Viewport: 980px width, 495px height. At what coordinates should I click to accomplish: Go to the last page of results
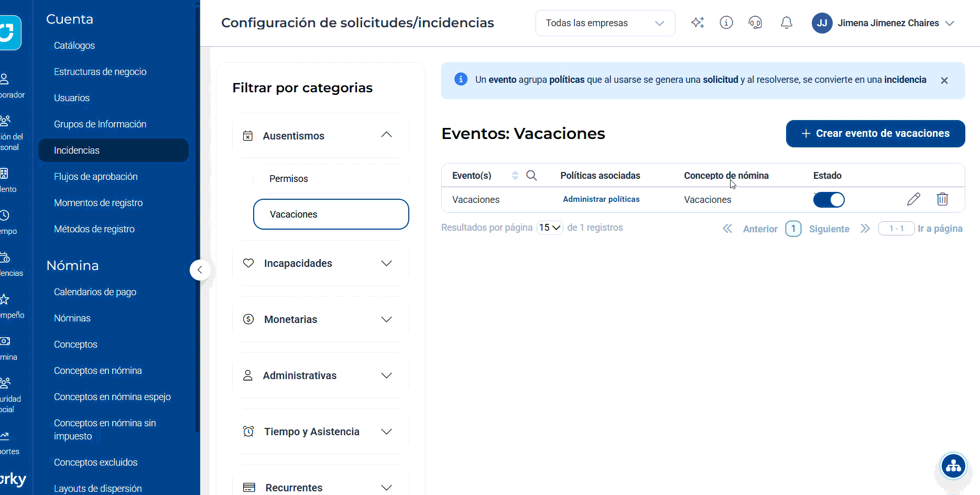[865, 229]
